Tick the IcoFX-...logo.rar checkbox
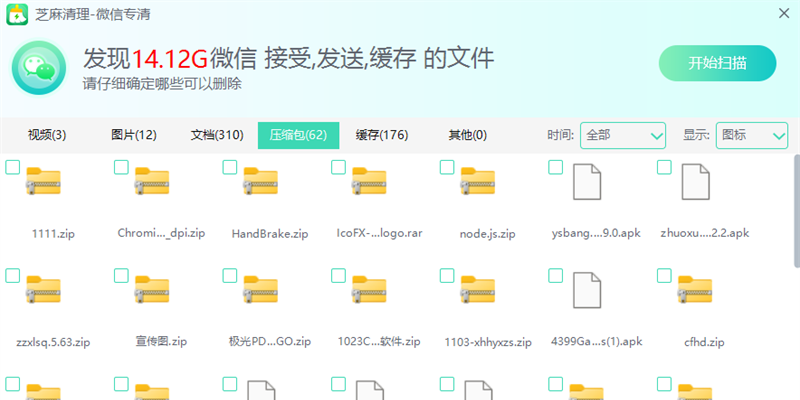The height and width of the screenshot is (400, 800). pos(338,167)
